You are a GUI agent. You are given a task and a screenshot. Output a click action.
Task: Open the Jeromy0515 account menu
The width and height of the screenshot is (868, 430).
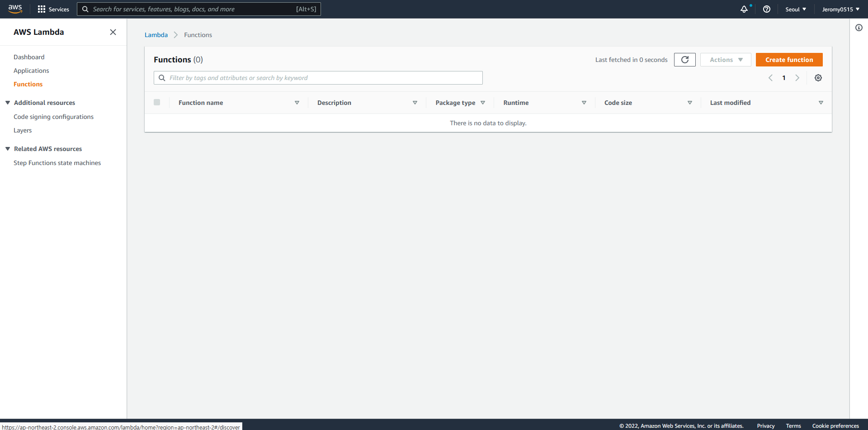(x=840, y=9)
